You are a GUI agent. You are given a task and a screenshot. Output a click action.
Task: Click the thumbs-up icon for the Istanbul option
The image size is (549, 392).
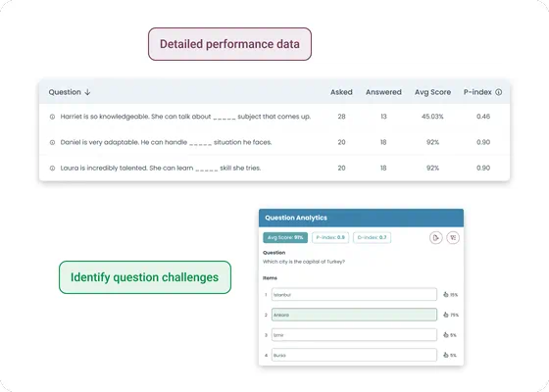tap(446, 294)
